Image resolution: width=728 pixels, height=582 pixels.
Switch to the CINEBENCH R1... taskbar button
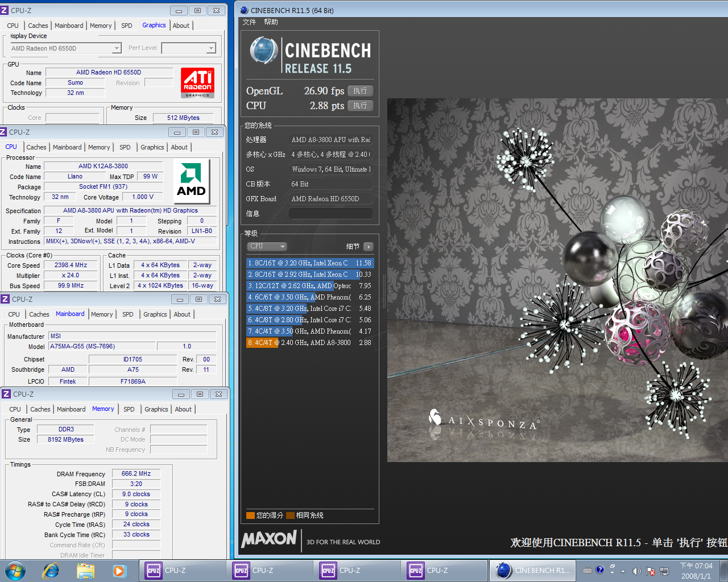(533, 571)
